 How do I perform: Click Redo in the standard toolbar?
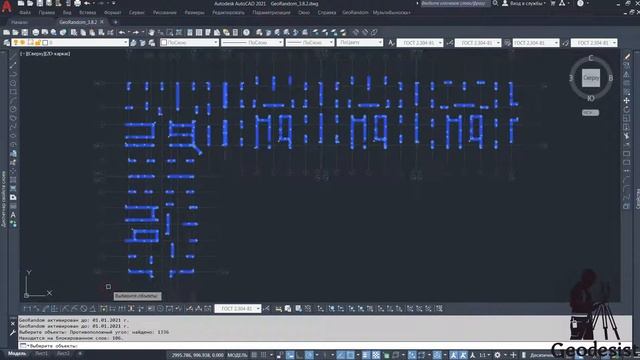click(136, 32)
